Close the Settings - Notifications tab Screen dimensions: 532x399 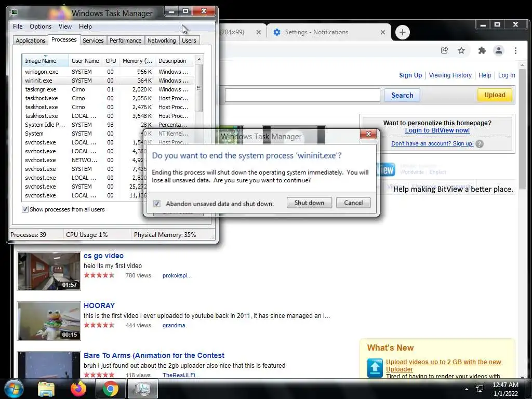coord(383,32)
